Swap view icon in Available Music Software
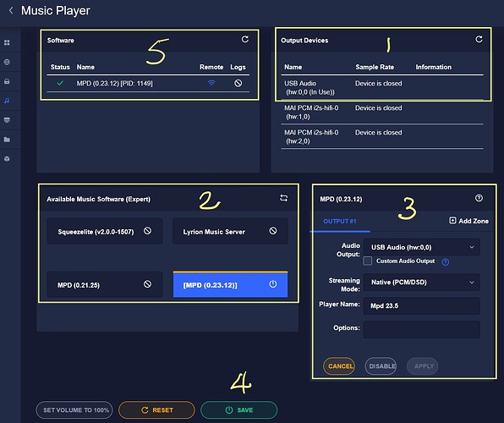 click(283, 198)
